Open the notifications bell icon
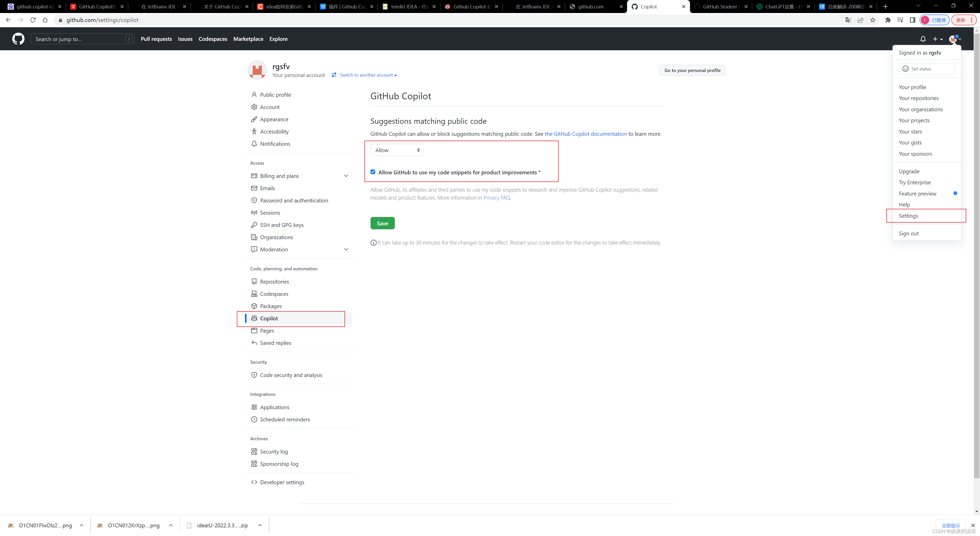This screenshot has height=536, width=980. tap(923, 39)
